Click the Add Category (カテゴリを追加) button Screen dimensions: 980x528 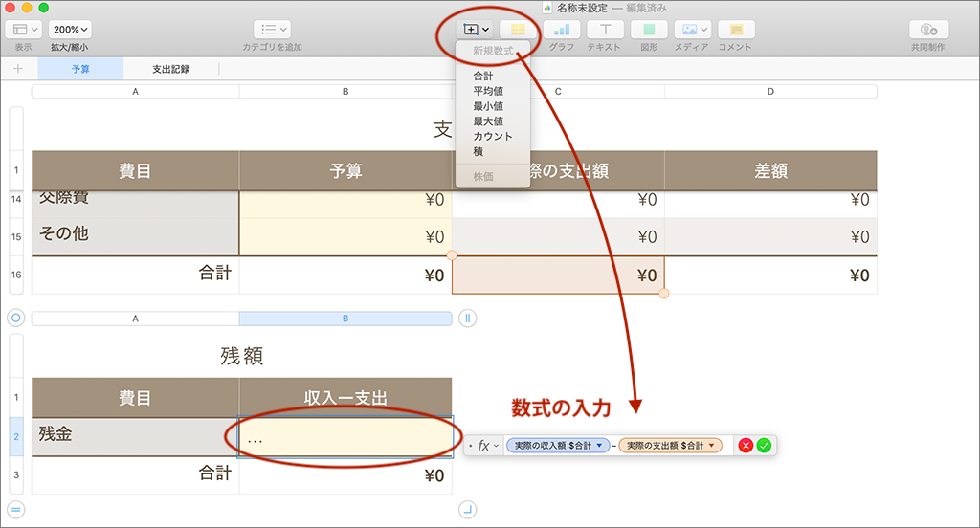pyautogui.click(x=272, y=30)
